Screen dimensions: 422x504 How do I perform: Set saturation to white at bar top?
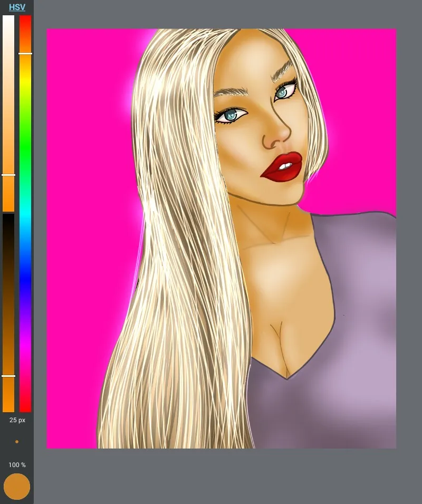(x=8, y=18)
